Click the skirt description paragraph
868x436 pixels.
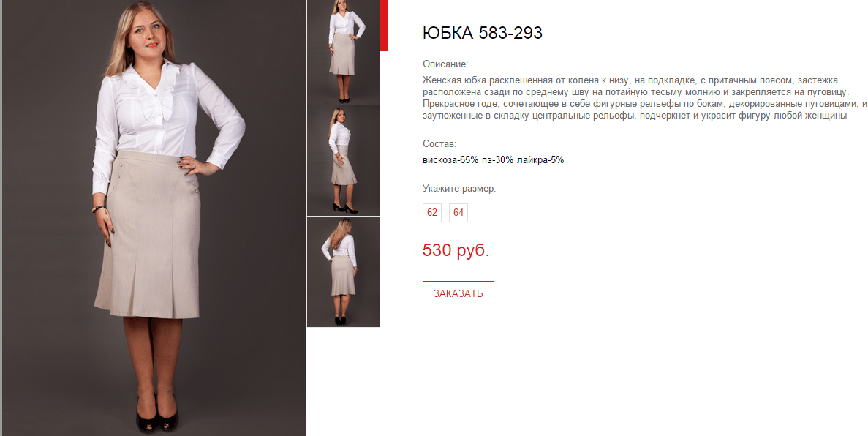click(644, 98)
